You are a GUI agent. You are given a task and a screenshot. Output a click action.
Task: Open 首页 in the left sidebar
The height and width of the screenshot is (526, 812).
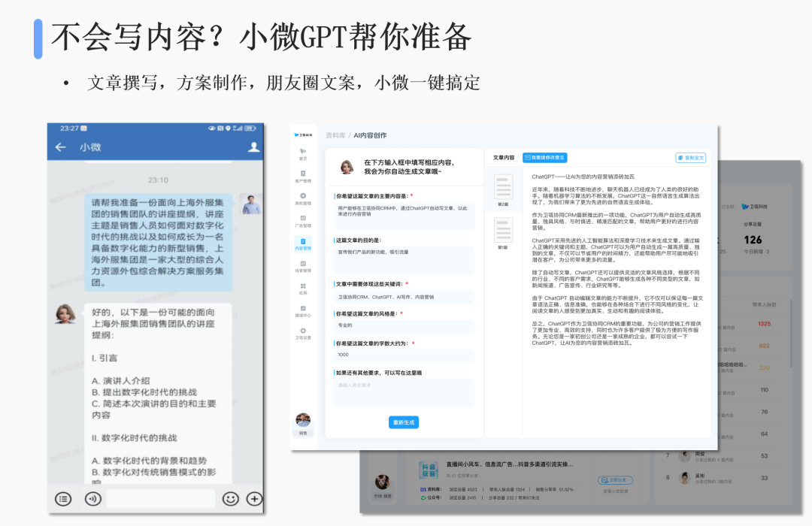pyautogui.click(x=303, y=154)
